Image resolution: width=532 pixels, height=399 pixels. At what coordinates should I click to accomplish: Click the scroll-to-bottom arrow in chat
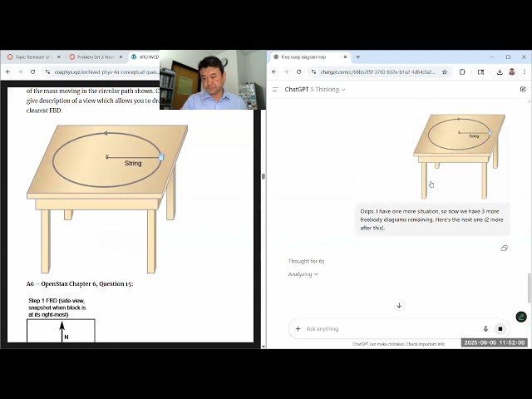click(399, 305)
